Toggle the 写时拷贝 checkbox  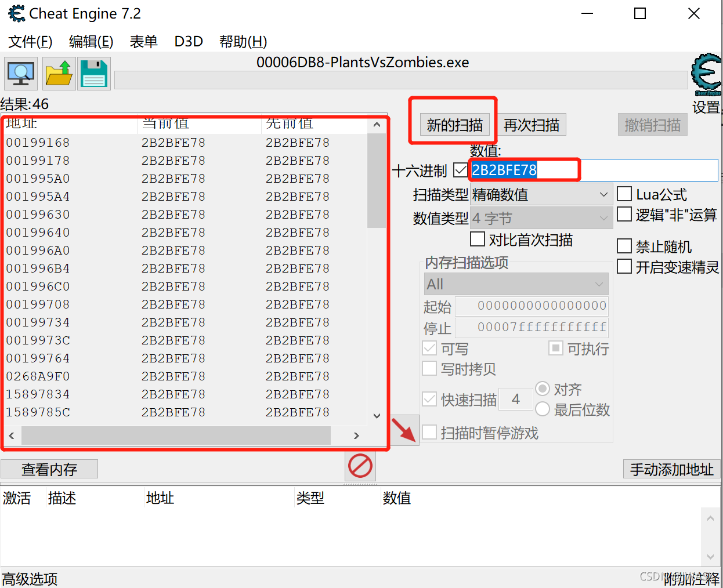pyautogui.click(x=429, y=368)
